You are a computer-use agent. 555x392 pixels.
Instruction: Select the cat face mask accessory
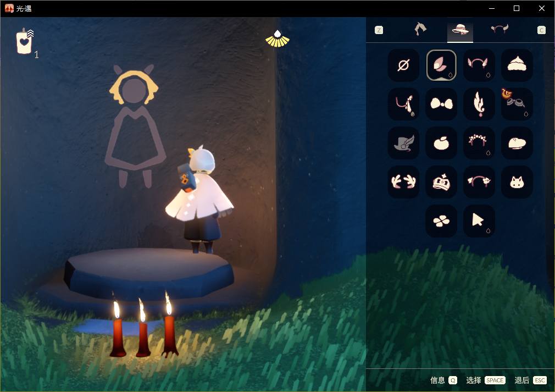517,182
